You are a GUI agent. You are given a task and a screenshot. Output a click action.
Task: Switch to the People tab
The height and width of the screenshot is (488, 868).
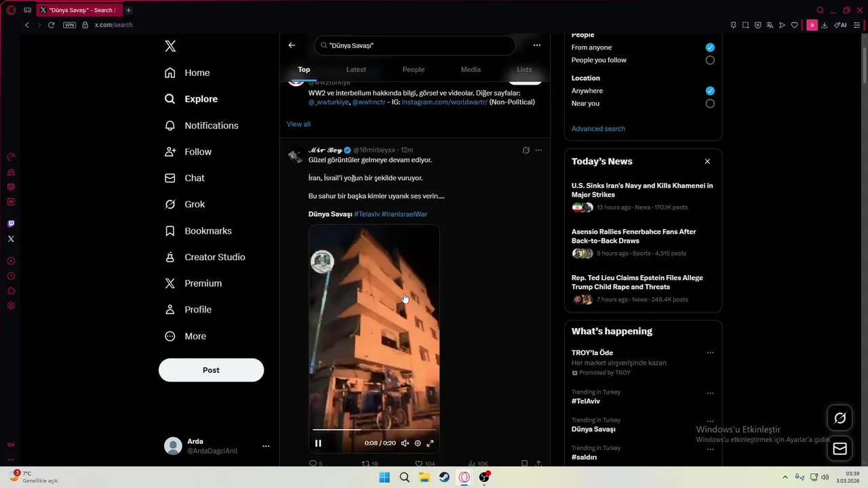[x=414, y=69]
